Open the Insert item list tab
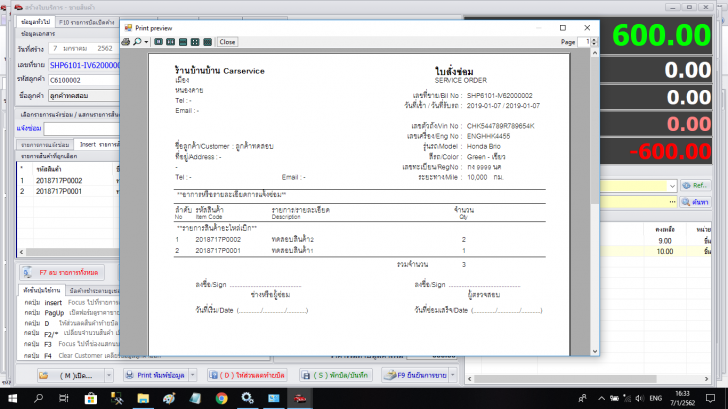Screen dimensions: 728x409 [99, 144]
